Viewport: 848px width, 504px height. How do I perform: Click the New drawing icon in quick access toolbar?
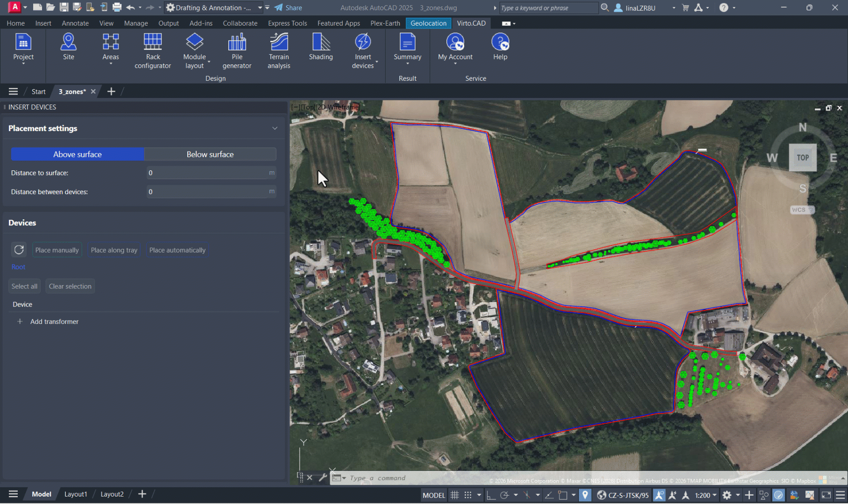37,7
